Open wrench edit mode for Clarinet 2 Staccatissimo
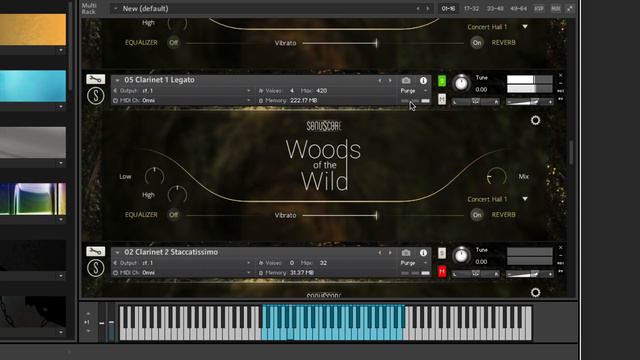 click(x=96, y=251)
